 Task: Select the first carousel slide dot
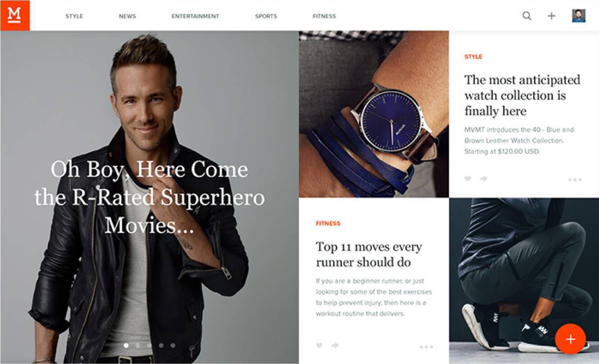(126, 346)
